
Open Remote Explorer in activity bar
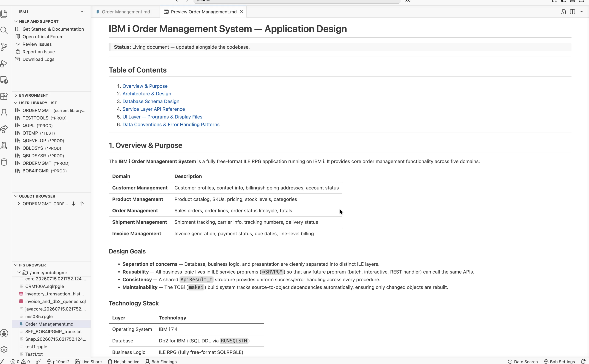pyautogui.click(x=4, y=80)
